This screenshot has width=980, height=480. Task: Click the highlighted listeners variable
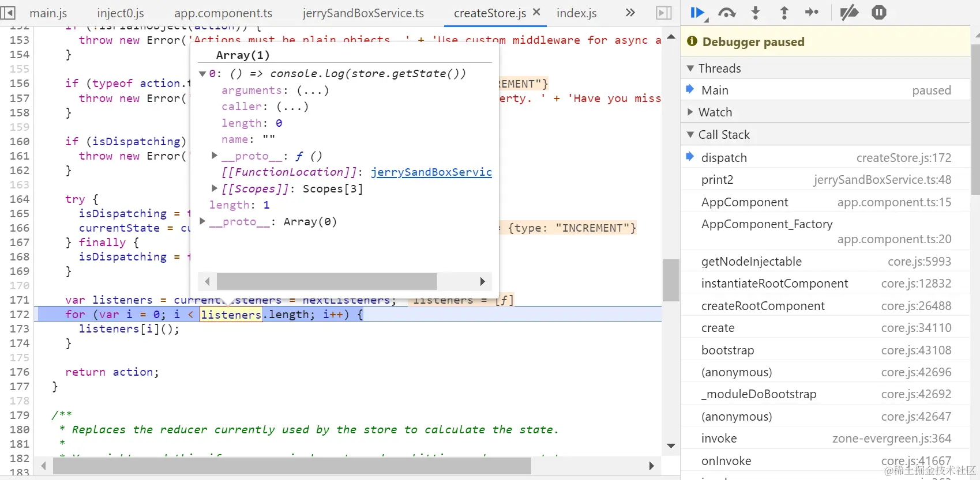(x=231, y=315)
